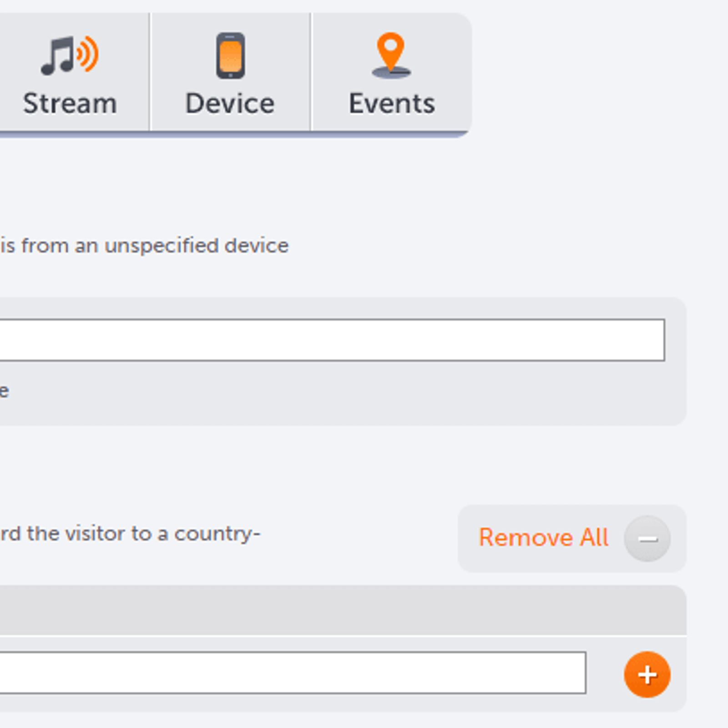Click the orange plus add button
This screenshot has width=728, height=728.
coord(647,674)
